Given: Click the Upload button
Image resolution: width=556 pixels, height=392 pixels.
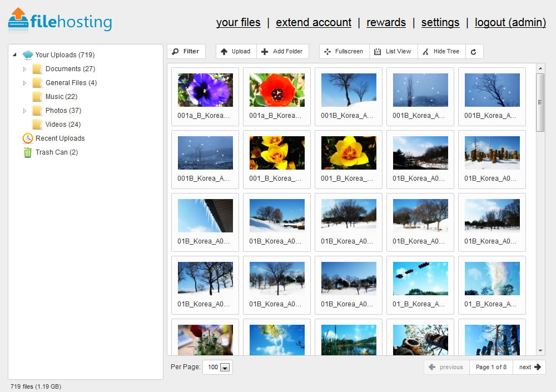Looking at the screenshot, I should 236,52.
